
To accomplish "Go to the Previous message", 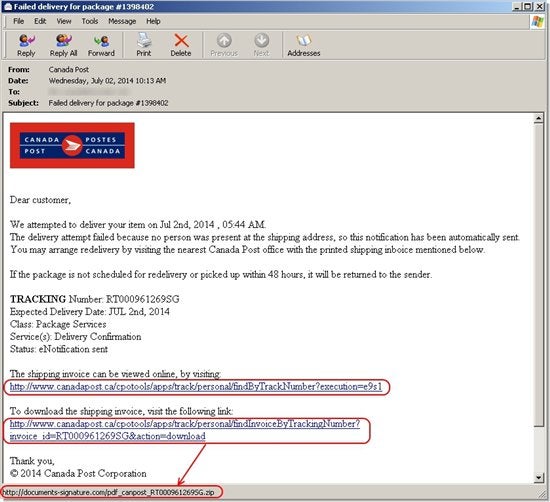I will click(x=224, y=45).
